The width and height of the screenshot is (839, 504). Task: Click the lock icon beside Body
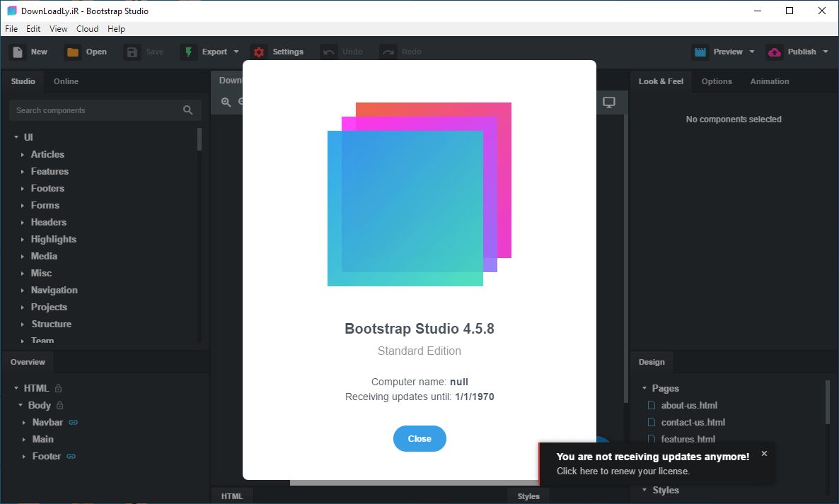point(60,406)
